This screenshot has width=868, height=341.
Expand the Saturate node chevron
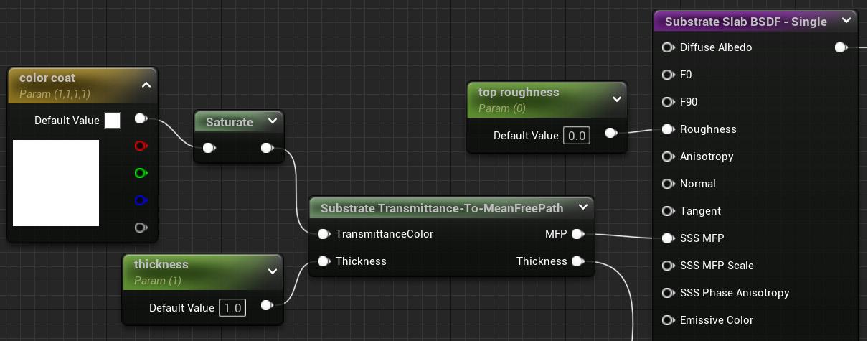(273, 121)
